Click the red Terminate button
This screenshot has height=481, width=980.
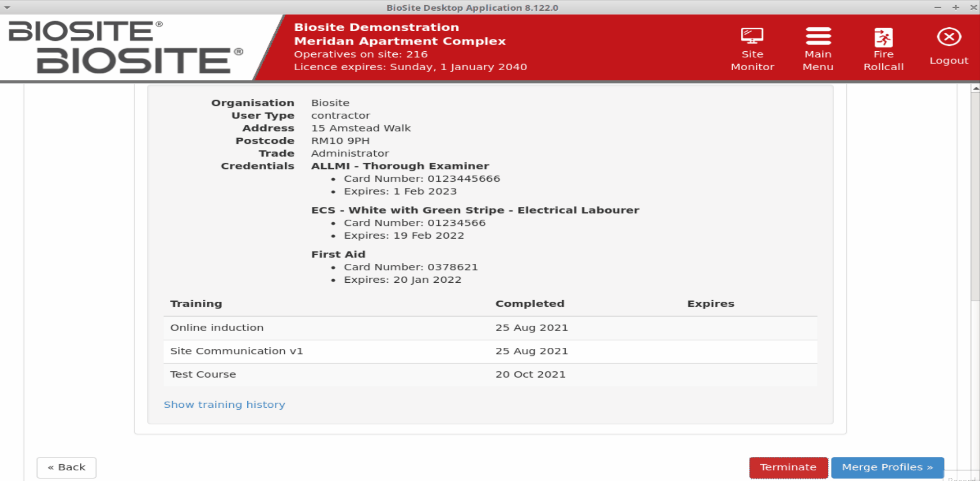(x=788, y=467)
